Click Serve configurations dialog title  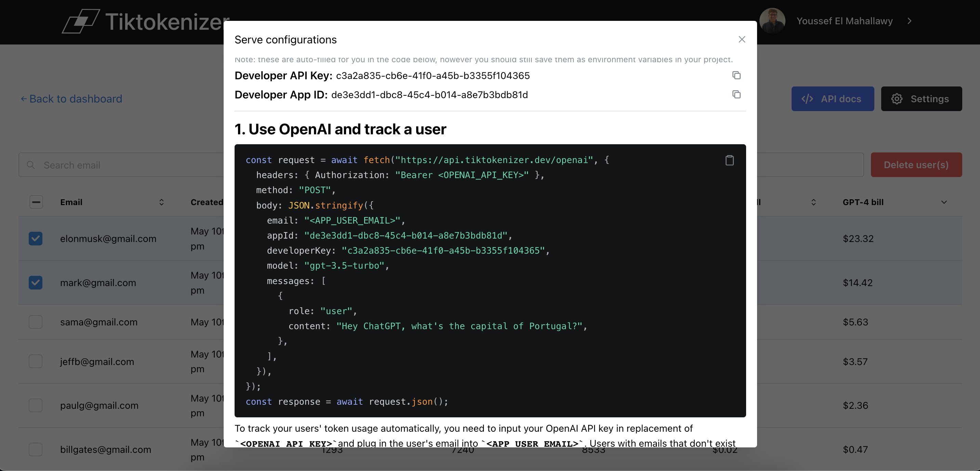click(285, 40)
